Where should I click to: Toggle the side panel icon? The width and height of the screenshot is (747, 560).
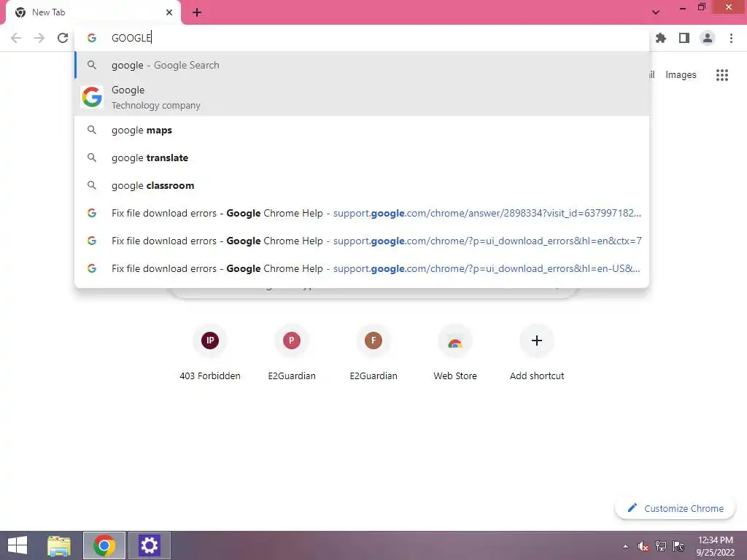(684, 38)
